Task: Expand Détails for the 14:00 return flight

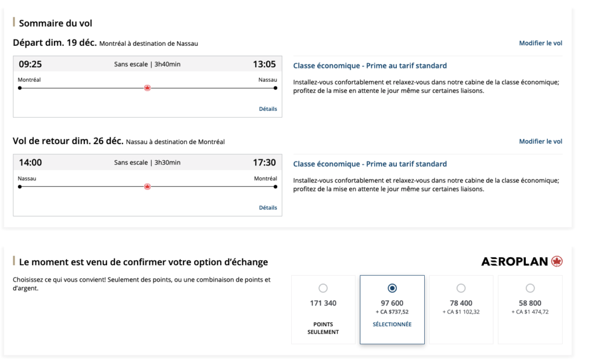Action: (x=268, y=208)
